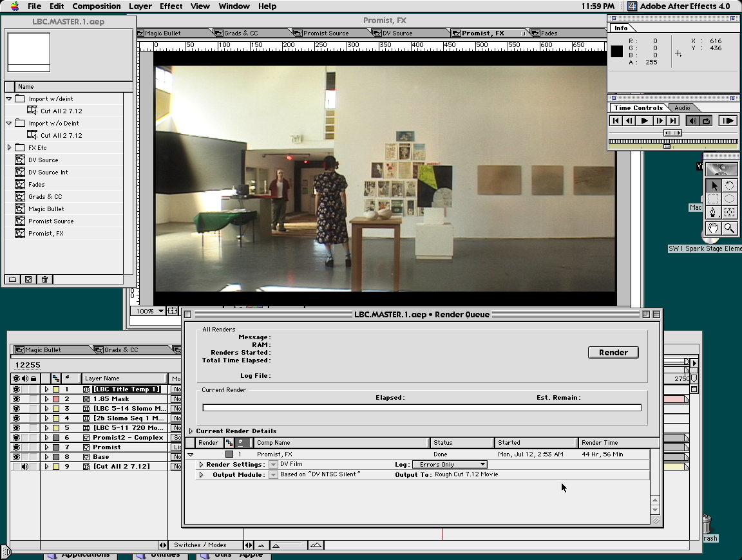This screenshot has width=742, height=560.
Task: Click the RAM Preview button
Action: pos(727,120)
